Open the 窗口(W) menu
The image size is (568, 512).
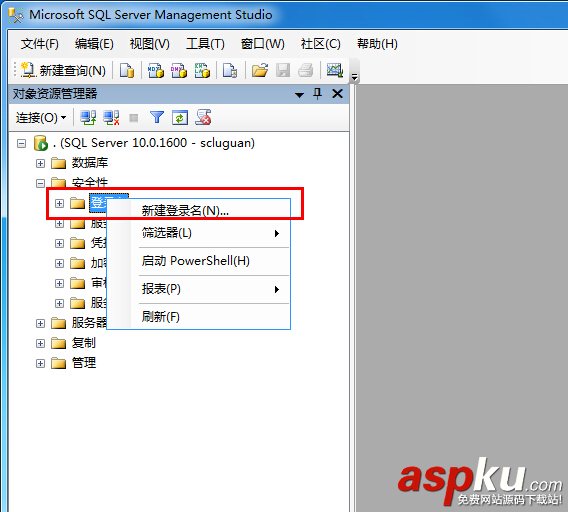263,44
